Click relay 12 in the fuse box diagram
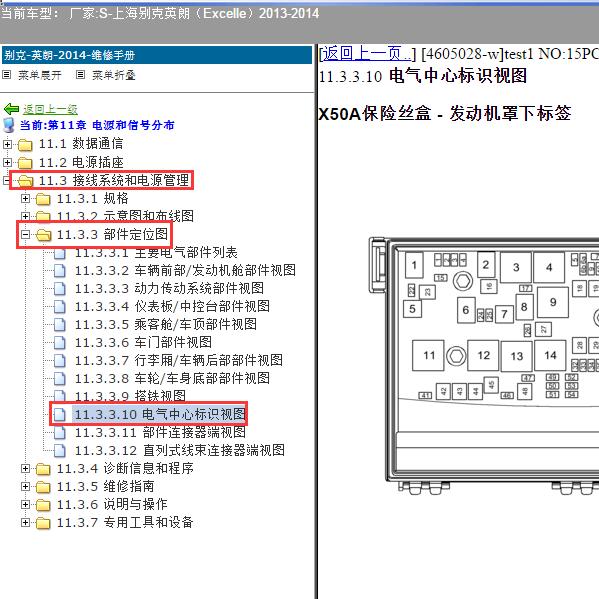The width and height of the screenshot is (599, 599). point(483,355)
